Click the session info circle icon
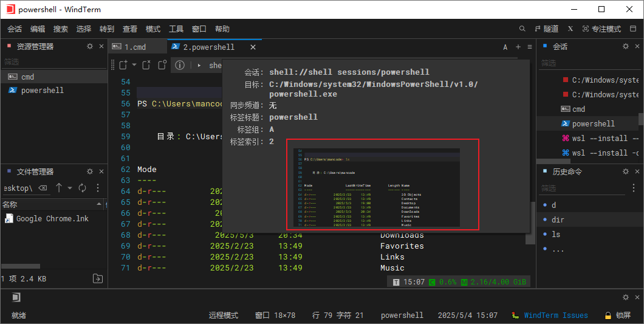Screen dimensions: 644x324 179,65
